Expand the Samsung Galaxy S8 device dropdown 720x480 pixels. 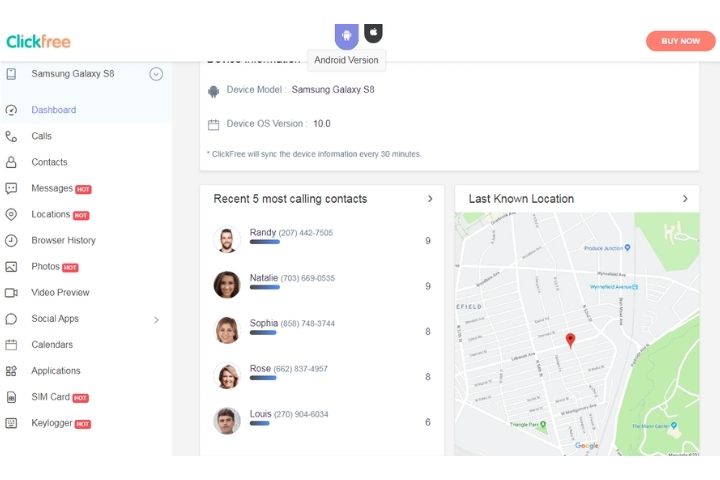[156, 74]
